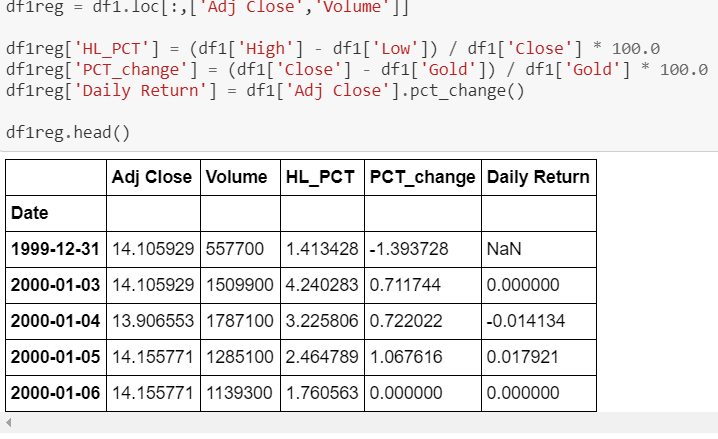Click the 2000-01-03 row label
This screenshot has width=718, height=439.
coord(55,285)
